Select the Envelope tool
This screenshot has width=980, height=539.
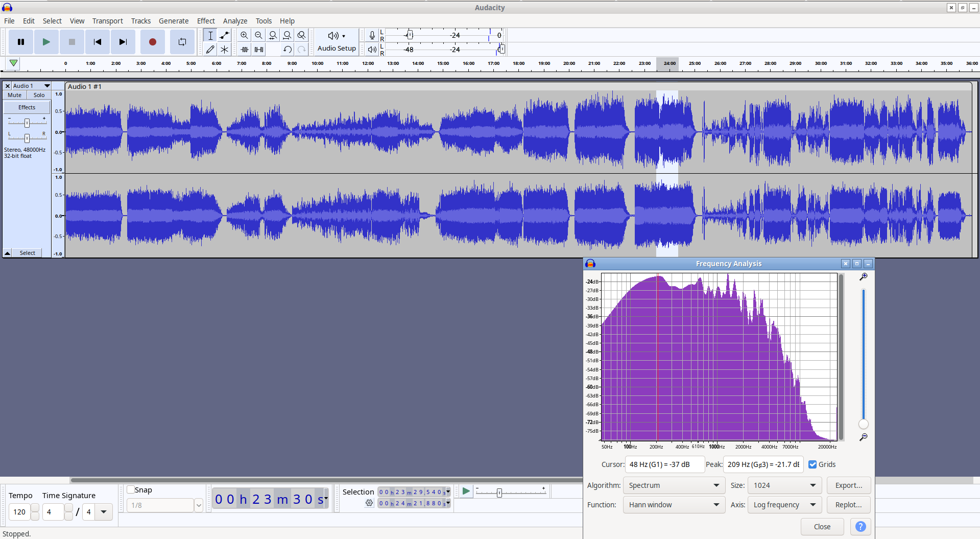pos(224,35)
